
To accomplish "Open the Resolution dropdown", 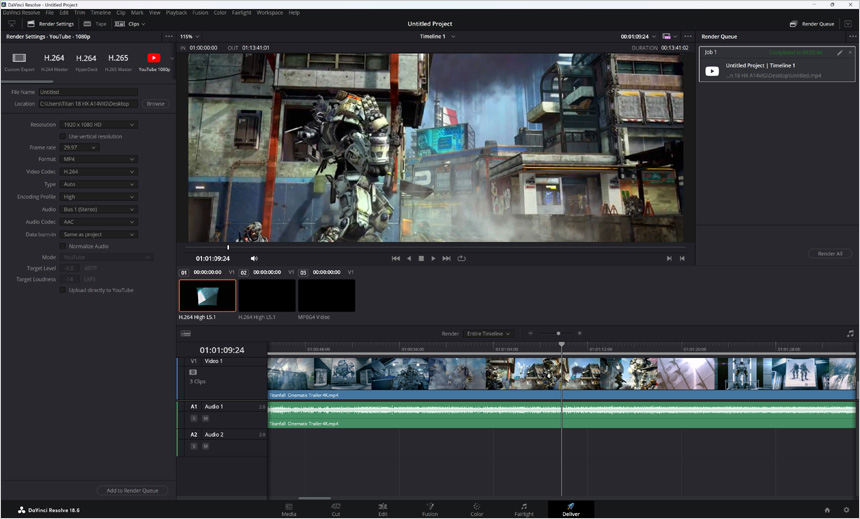I will 98,125.
